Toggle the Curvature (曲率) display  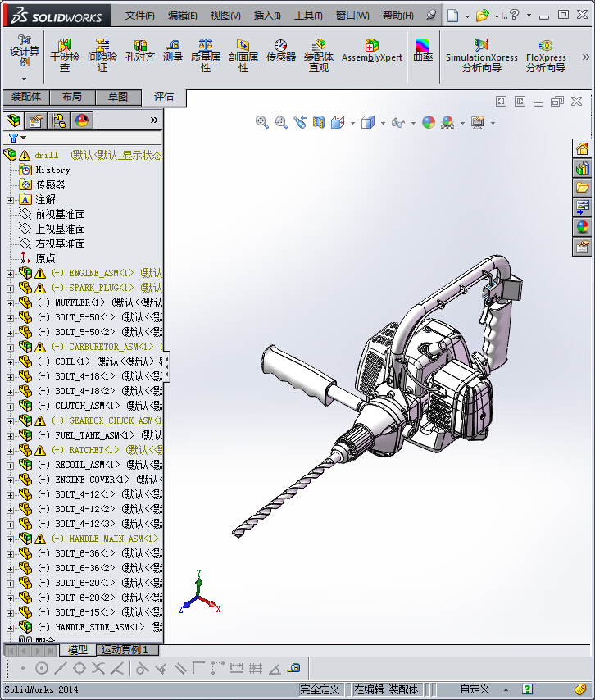coord(423,51)
